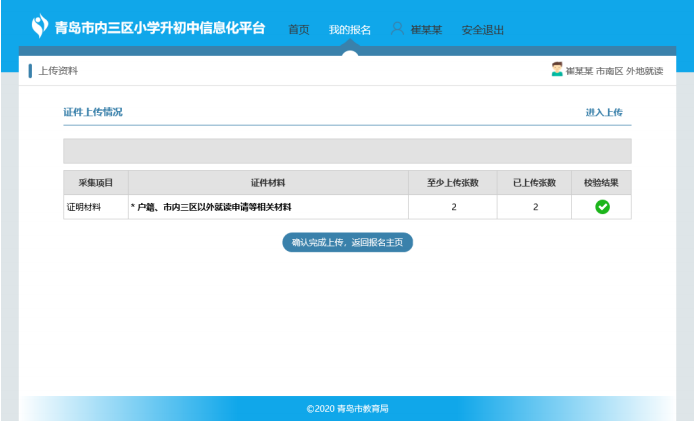Click the 至少上传张数 column header
This screenshot has height=425, width=696.
[452, 183]
